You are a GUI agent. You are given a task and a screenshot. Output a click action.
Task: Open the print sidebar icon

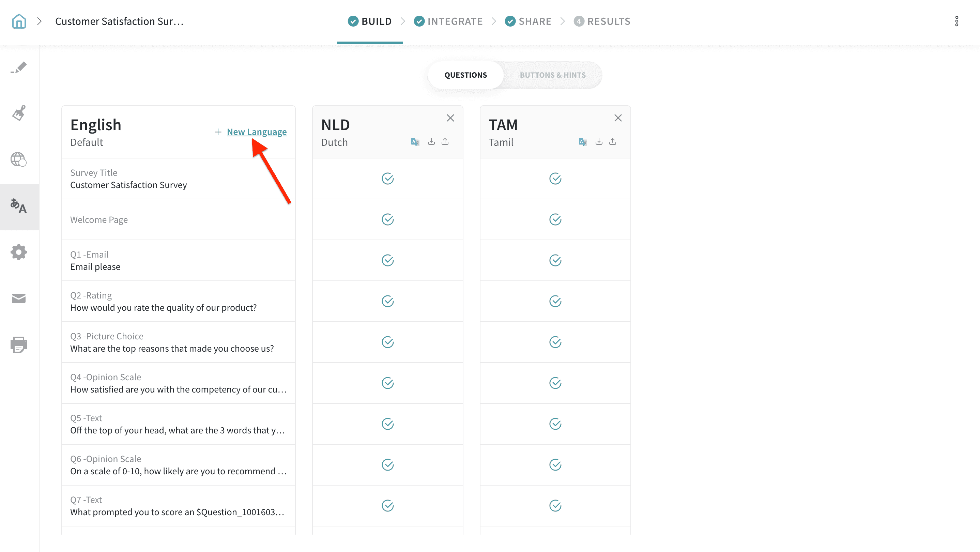pos(19,345)
